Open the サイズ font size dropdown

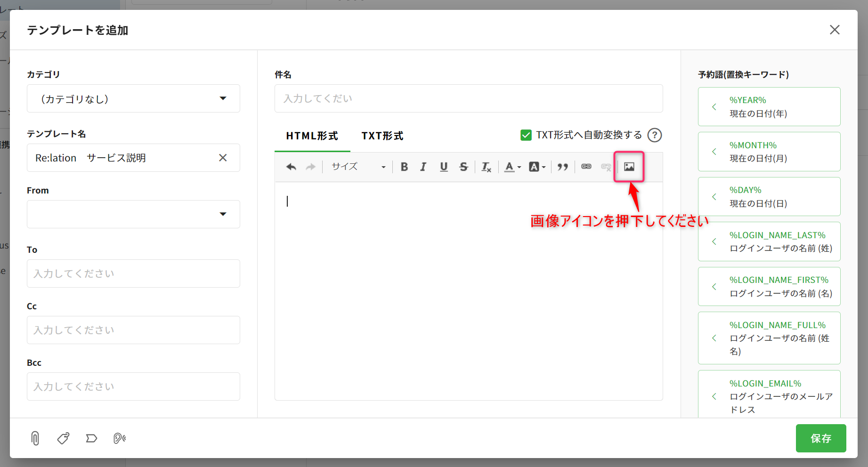pyautogui.click(x=358, y=167)
